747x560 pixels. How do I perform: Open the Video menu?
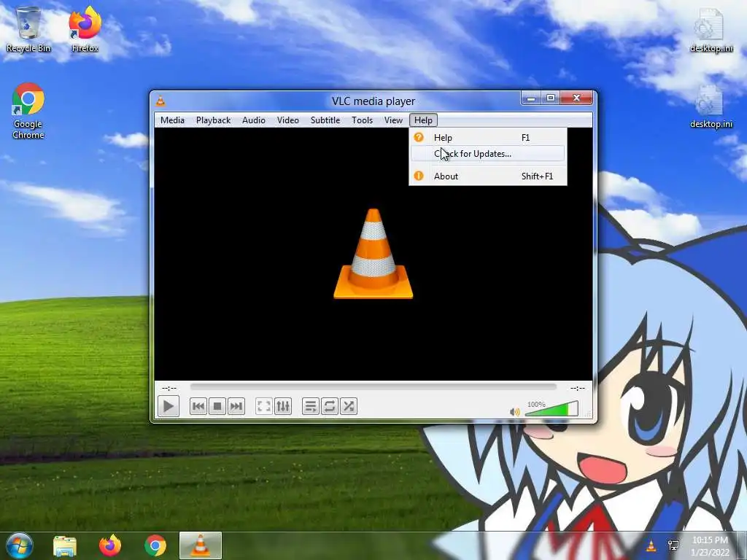[287, 120]
